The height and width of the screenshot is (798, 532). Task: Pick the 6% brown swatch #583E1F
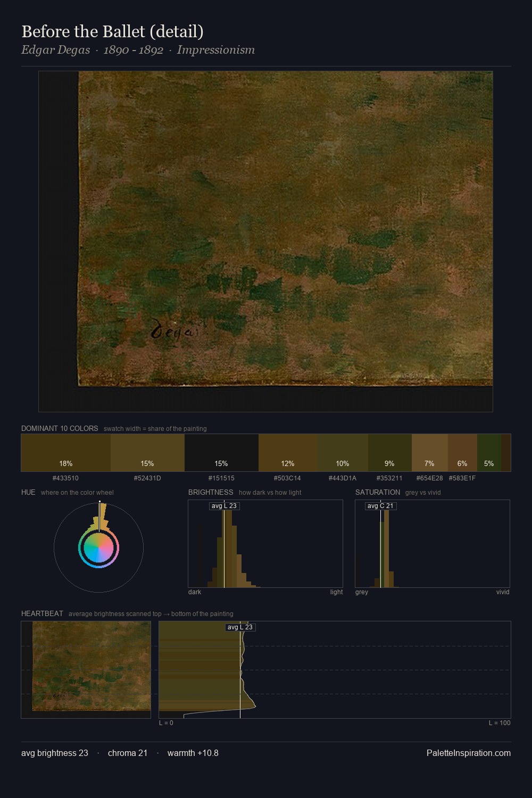coord(462,453)
